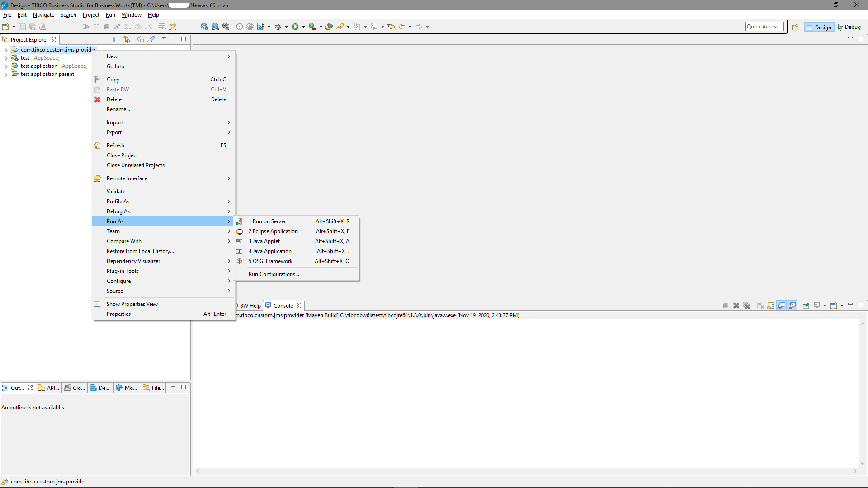Click the Run Last Tool external tools icon
This screenshot has width=868, height=488.
coord(312,27)
